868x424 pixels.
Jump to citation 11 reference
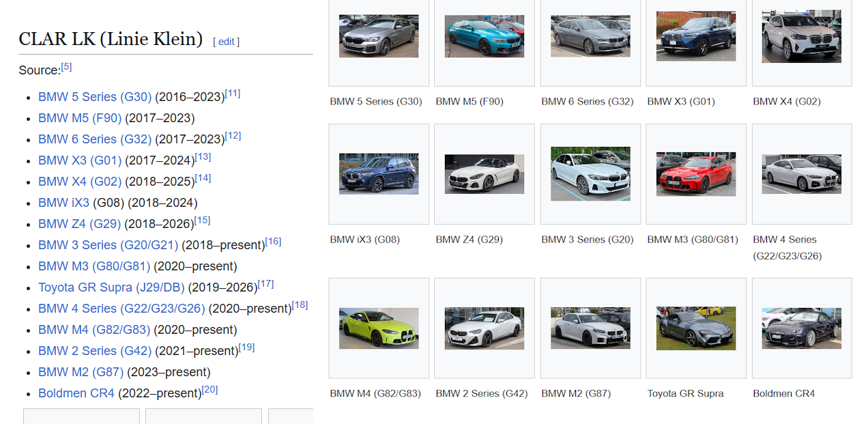(233, 94)
